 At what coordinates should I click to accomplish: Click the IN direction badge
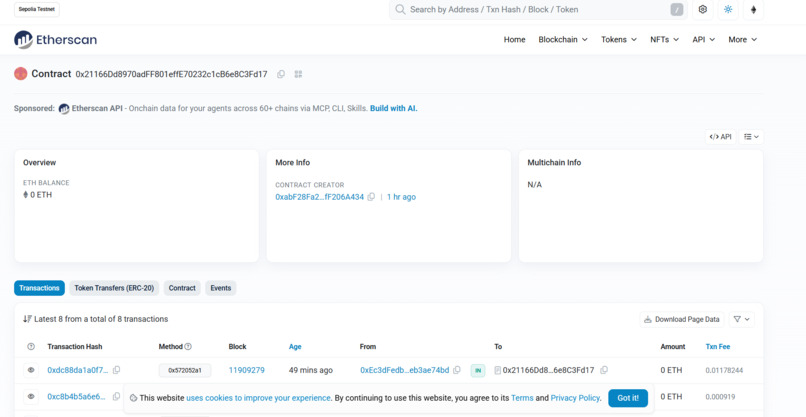pos(478,370)
